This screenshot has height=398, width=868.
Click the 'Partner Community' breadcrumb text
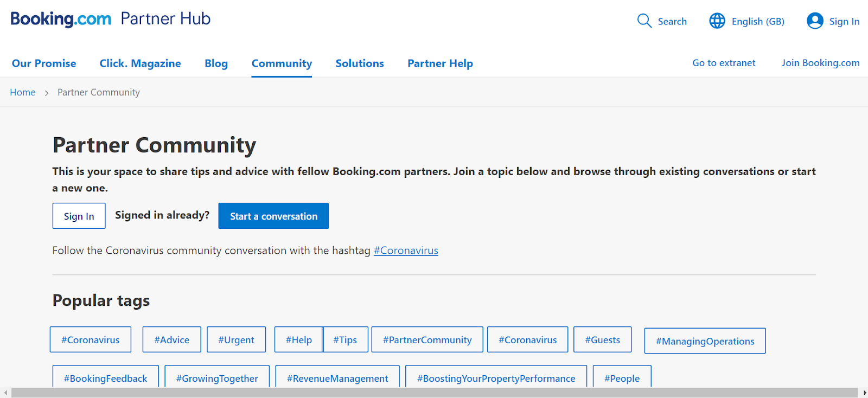coord(99,92)
